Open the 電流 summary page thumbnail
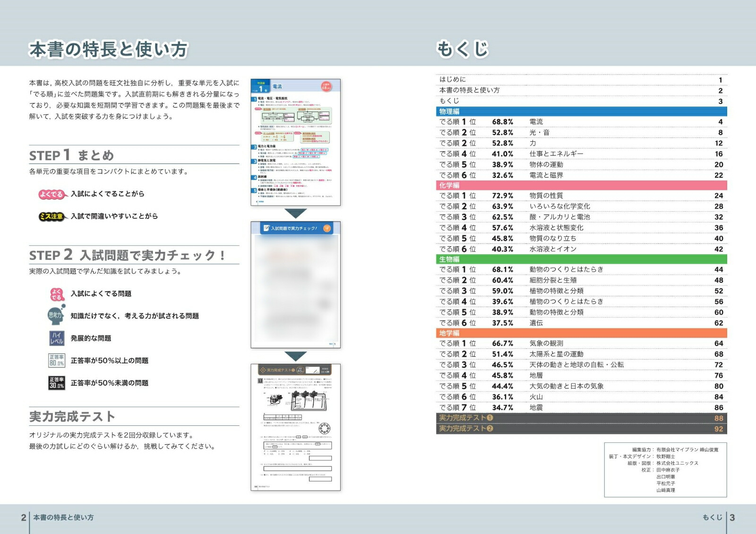 pyautogui.click(x=296, y=142)
